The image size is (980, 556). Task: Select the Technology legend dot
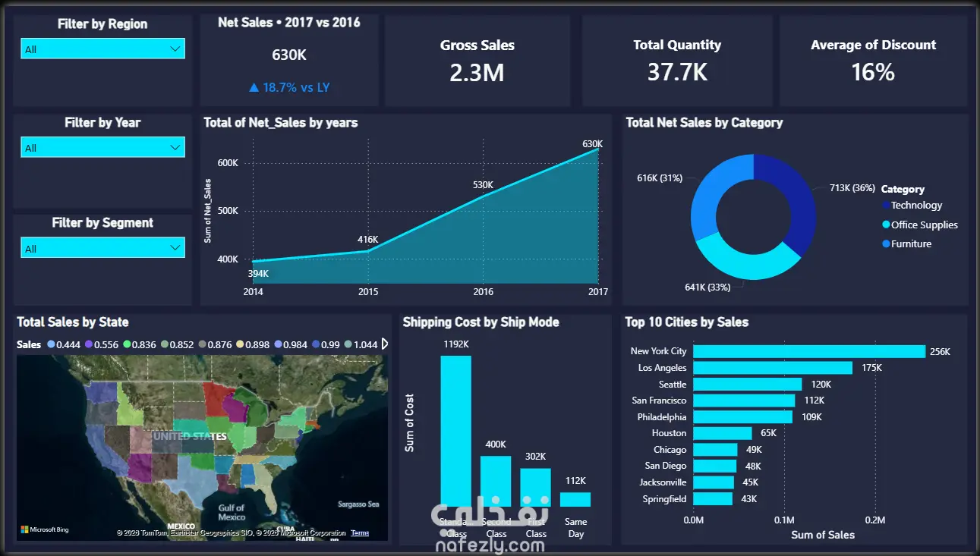pos(886,205)
